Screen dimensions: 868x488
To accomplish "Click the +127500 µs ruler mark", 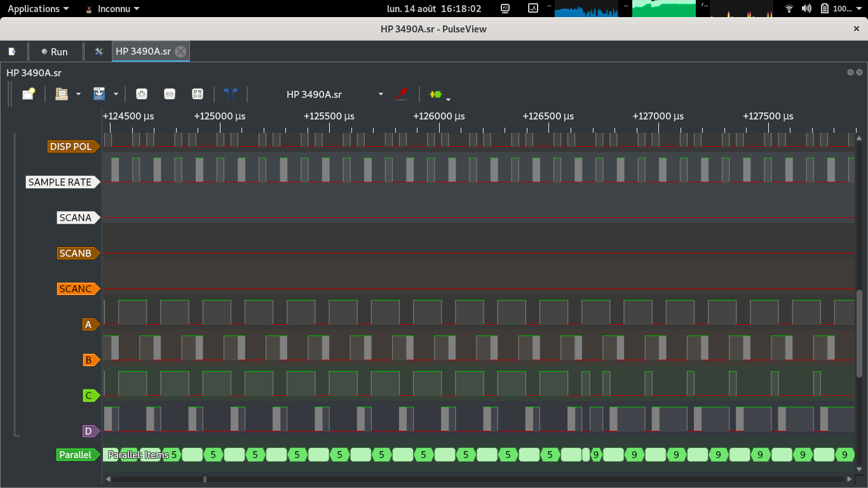I will coord(768,116).
